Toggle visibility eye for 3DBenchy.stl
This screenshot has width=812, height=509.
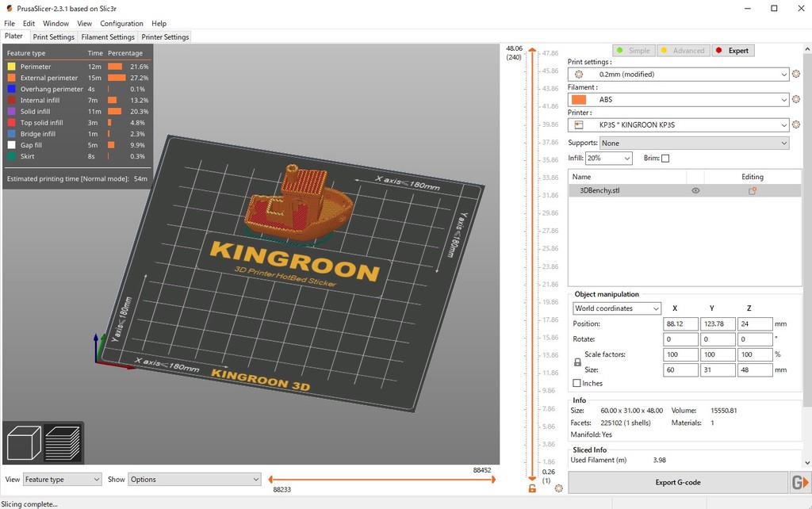pyautogui.click(x=695, y=191)
